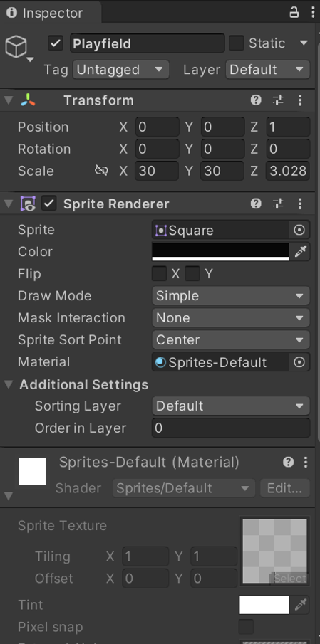Select the Inspector tab

[45, 13]
